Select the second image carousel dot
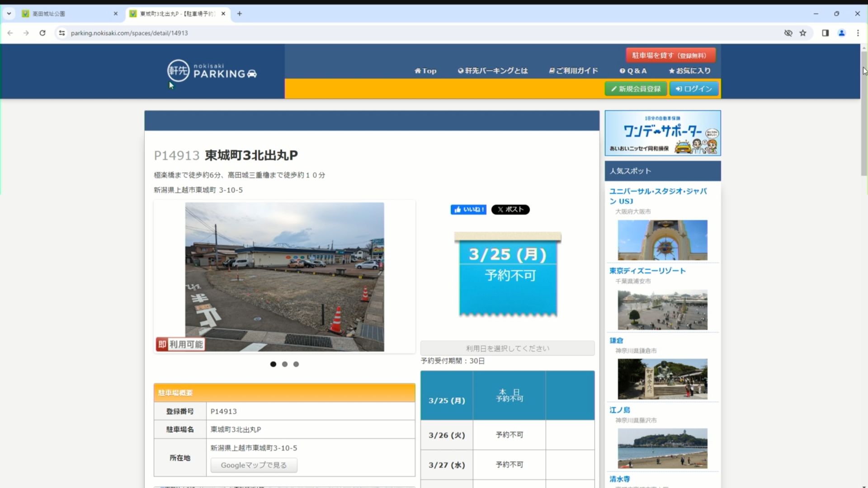This screenshot has height=488, width=868. click(285, 364)
